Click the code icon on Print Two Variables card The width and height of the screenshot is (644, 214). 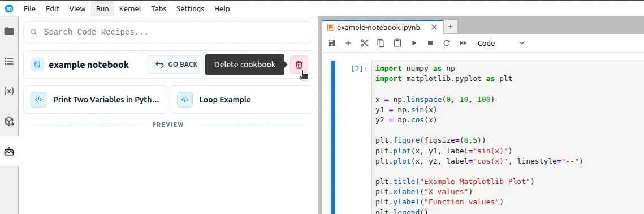coord(38,100)
